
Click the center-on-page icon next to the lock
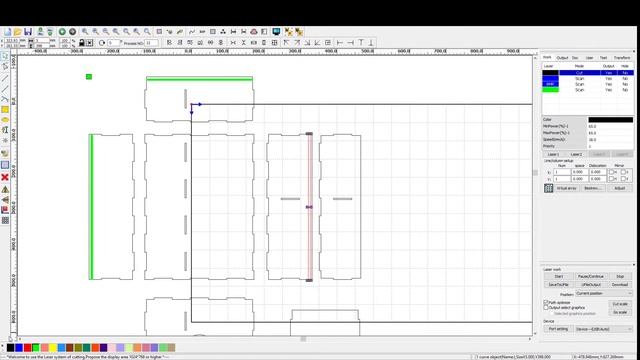click(x=90, y=42)
